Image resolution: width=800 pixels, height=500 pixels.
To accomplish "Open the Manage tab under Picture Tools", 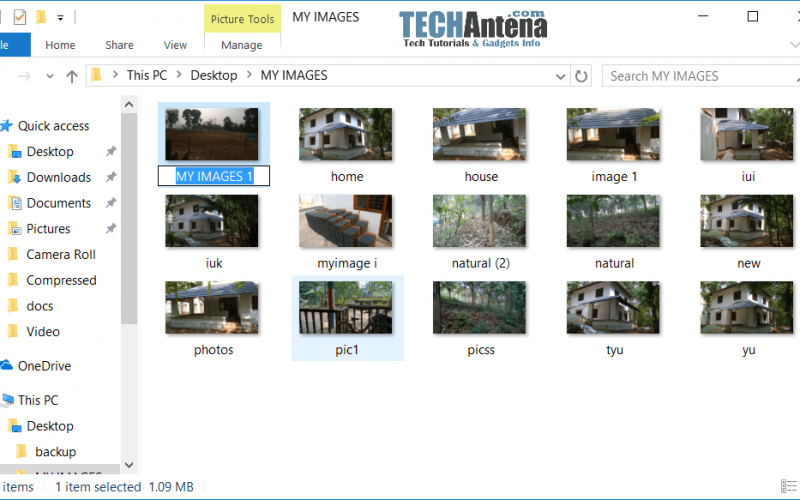I will click(x=242, y=45).
